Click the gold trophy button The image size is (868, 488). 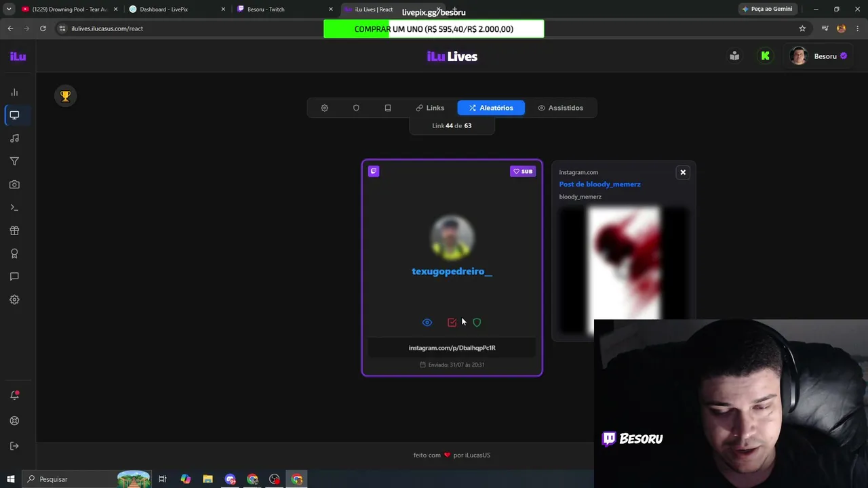[66, 96]
